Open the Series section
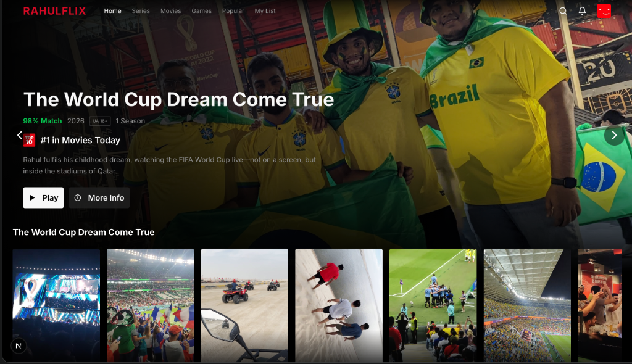 tap(141, 11)
